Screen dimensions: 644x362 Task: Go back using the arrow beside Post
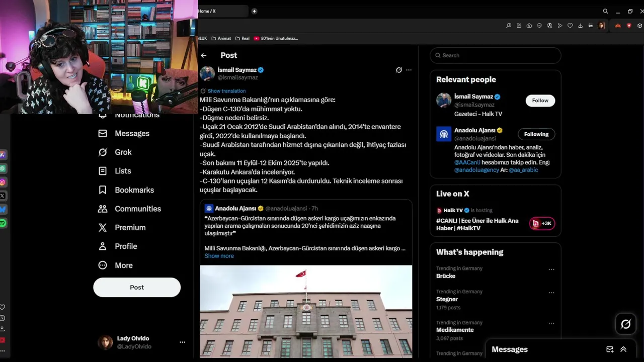pos(203,55)
